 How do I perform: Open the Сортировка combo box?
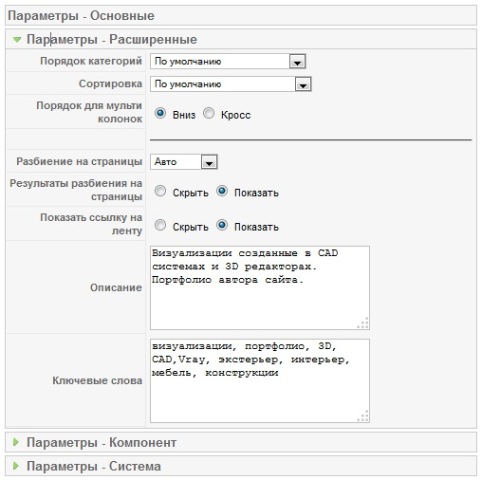point(231,84)
